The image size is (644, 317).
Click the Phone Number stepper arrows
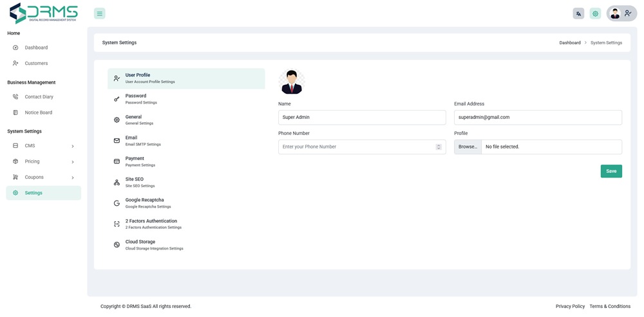coord(439,147)
